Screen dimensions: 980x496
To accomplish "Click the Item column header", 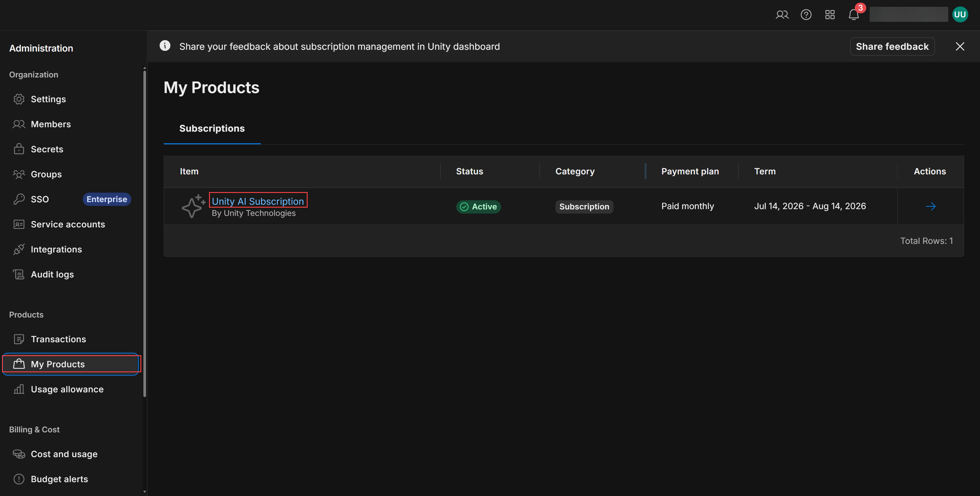I will 189,172.
